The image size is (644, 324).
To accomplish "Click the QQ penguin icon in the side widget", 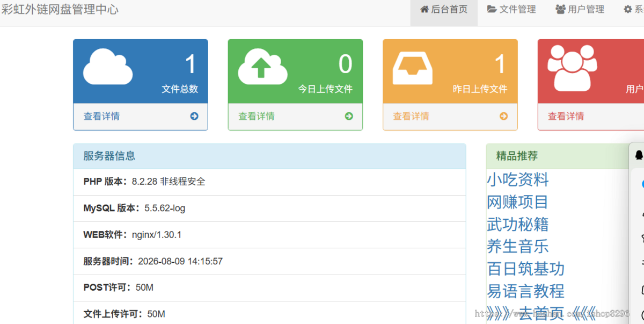I will pos(639,155).
